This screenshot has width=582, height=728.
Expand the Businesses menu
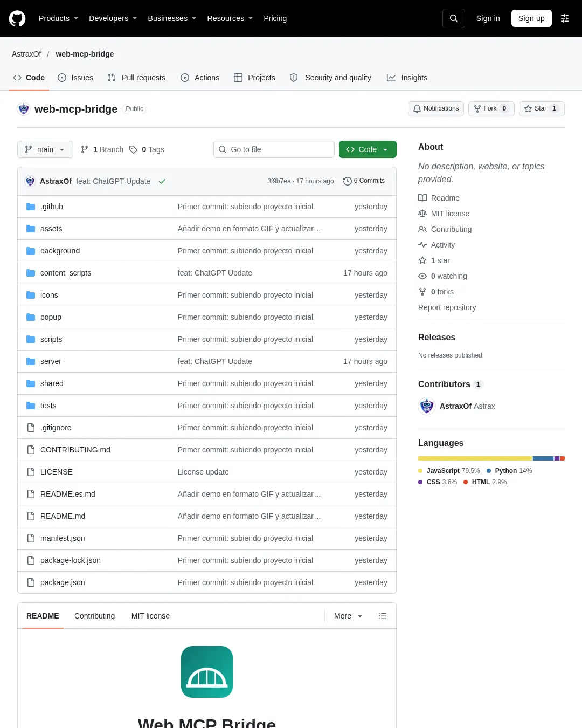pyautogui.click(x=172, y=18)
